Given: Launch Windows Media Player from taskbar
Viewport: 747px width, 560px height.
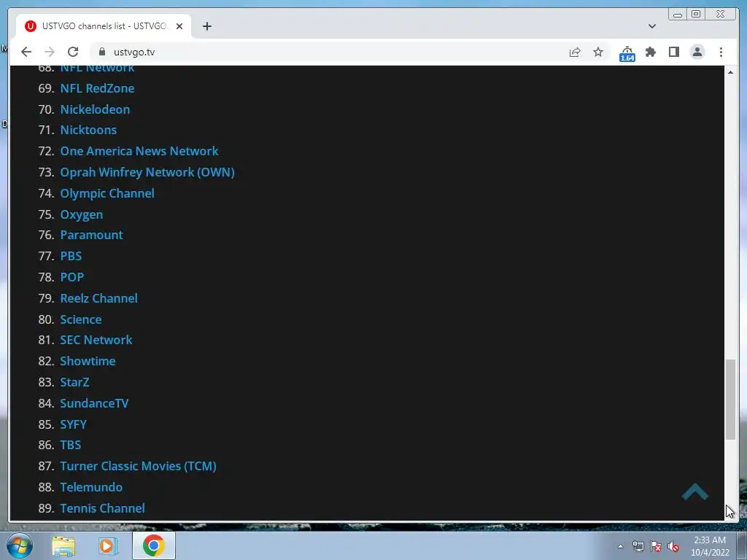Looking at the screenshot, I should tap(108, 545).
